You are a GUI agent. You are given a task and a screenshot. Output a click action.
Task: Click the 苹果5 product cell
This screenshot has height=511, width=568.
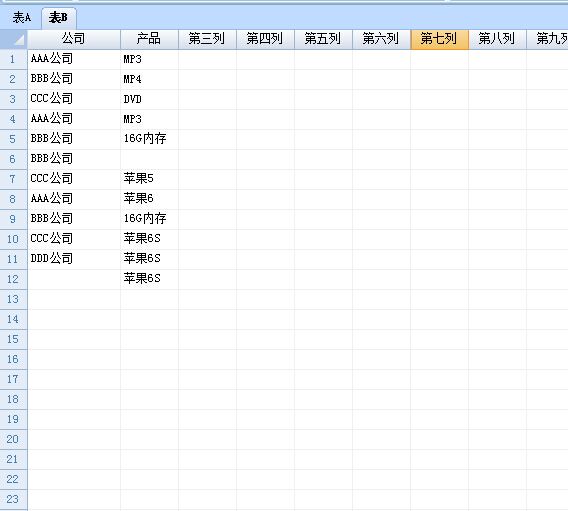pyautogui.click(x=149, y=179)
